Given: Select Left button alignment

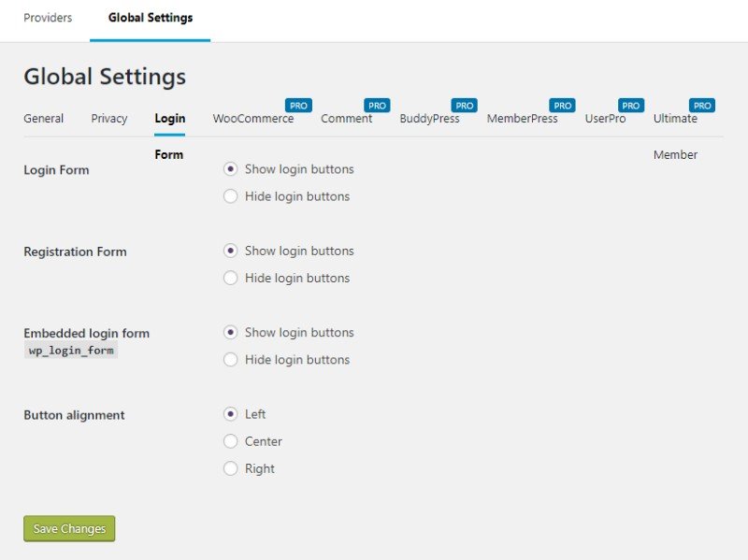Looking at the screenshot, I should point(230,414).
